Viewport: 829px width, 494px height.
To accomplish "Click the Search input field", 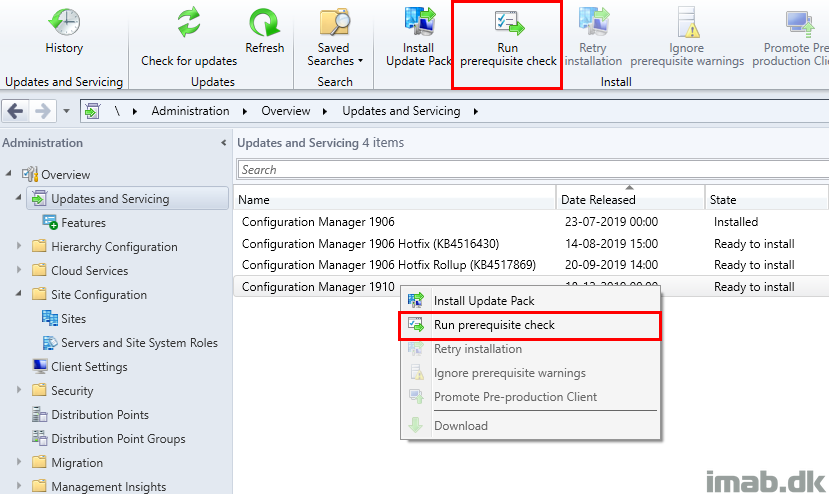I will pos(533,170).
